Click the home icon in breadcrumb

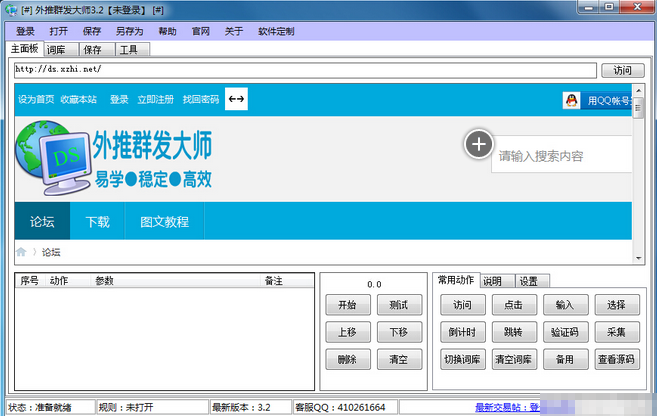[21, 252]
